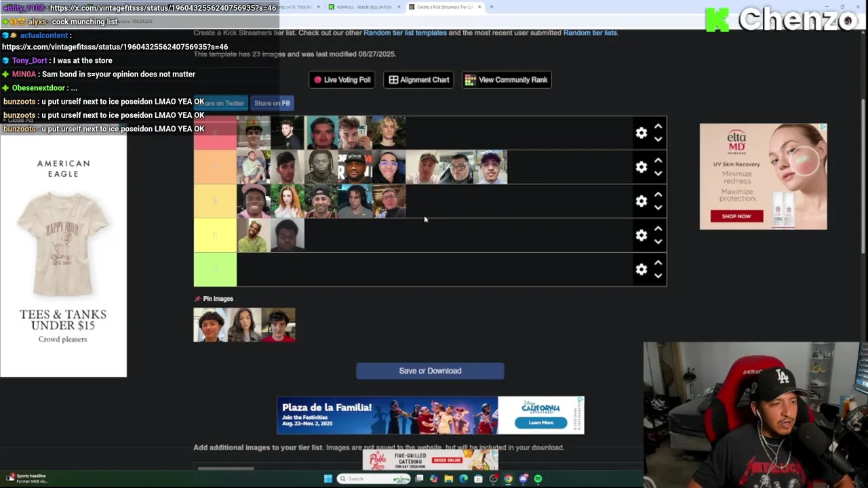The height and width of the screenshot is (488, 868).
Task: Select first thumbnail in the yellow C tier
Action: click(254, 235)
